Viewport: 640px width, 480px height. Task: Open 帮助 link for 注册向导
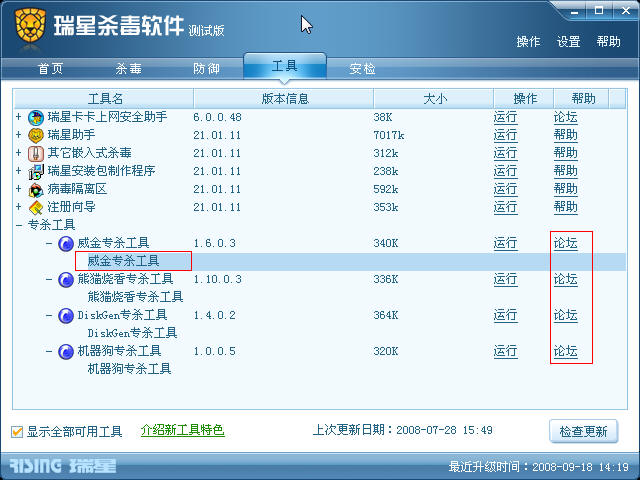(x=565, y=207)
